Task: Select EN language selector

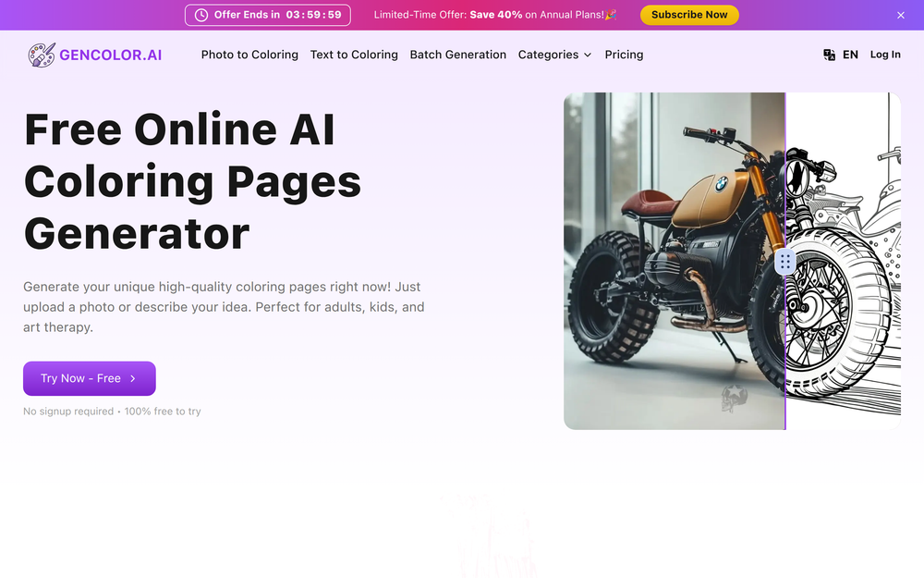Action: point(850,55)
